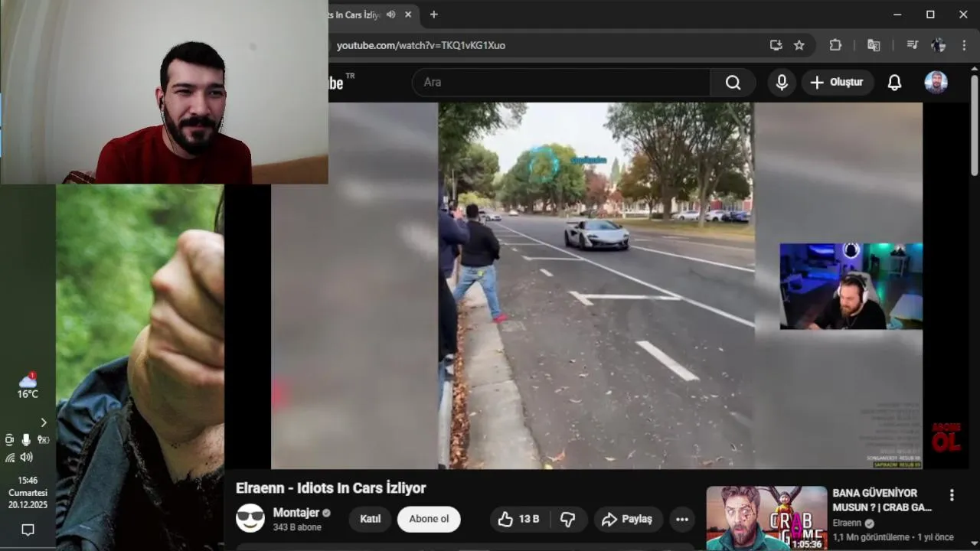Open the clock showing 15:46
The image size is (980, 551).
coord(28,493)
